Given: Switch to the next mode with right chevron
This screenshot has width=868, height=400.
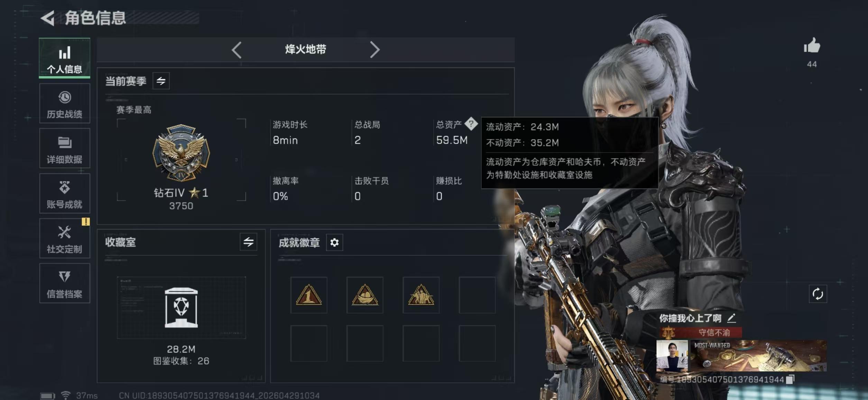Looking at the screenshot, I should [375, 50].
